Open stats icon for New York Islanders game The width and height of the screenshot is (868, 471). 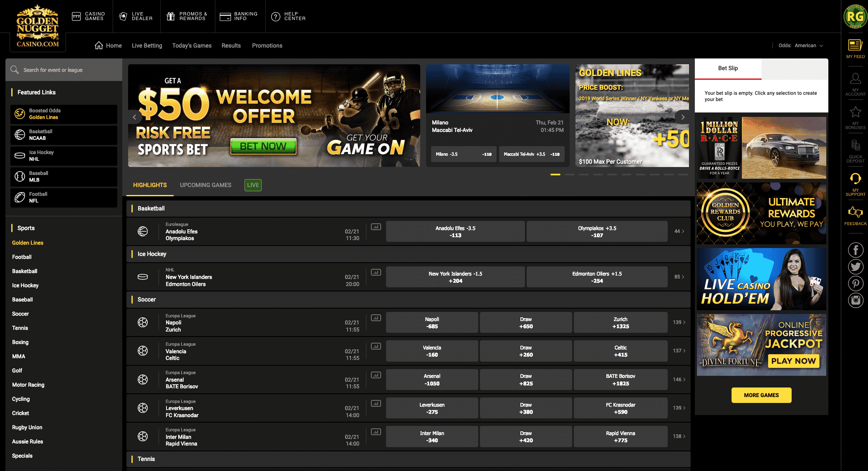point(376,272)
